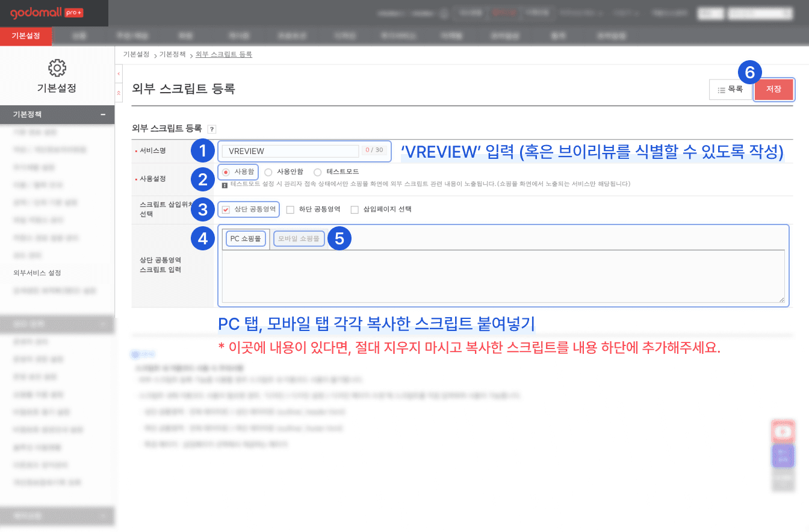Collapse sidebar with the left arrow icon
The height and width of the screenshot is (532, 809).
point(118,73)
